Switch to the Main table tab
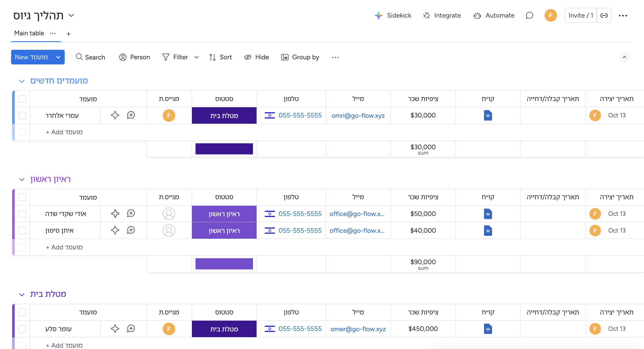Image resolution: width=644 pixels, height=349 pixels. pos(29,33)
